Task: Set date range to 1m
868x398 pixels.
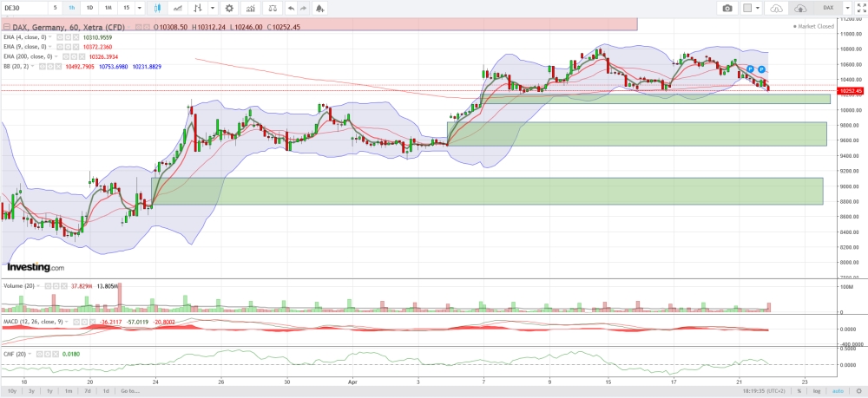Action: coord(69,391)
